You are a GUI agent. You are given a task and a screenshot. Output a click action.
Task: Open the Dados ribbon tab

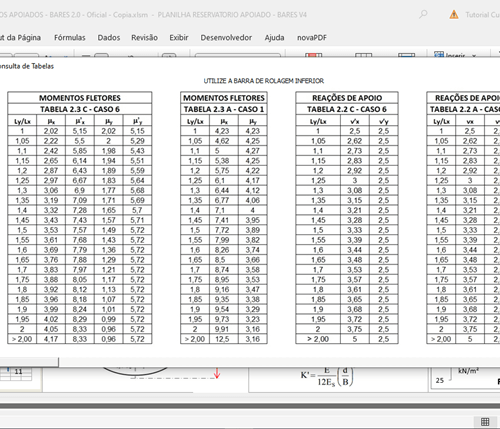(109, 38)
